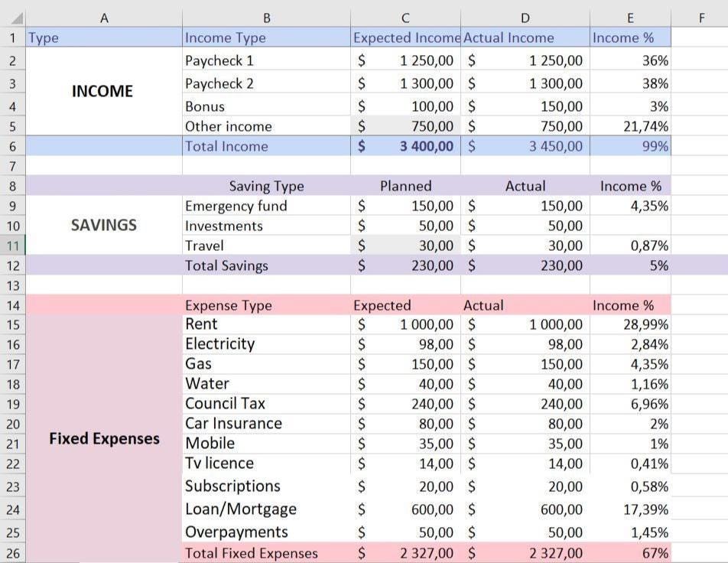This screenshot has height=563, width=728.
Task: Select the 'Water' cell
Action: pyautogui.click(x=266, y=384)
